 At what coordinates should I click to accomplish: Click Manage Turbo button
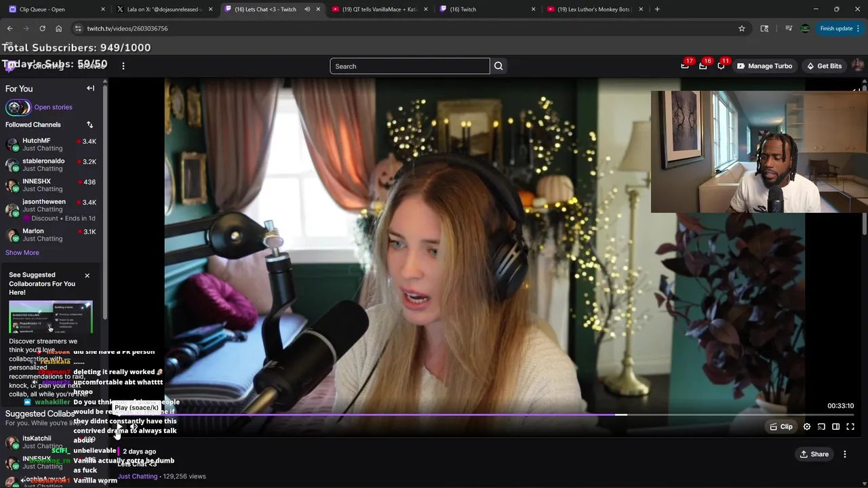(x=764, y=66)
